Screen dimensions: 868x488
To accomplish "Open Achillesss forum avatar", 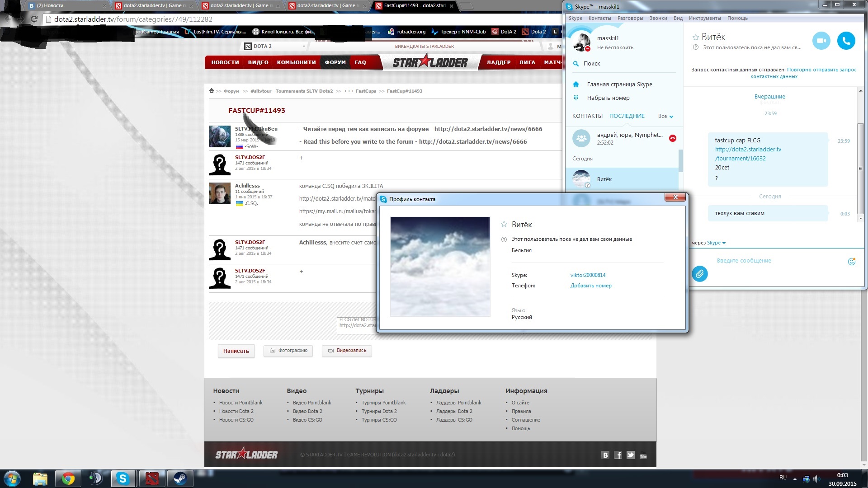I will coord(219,193).
